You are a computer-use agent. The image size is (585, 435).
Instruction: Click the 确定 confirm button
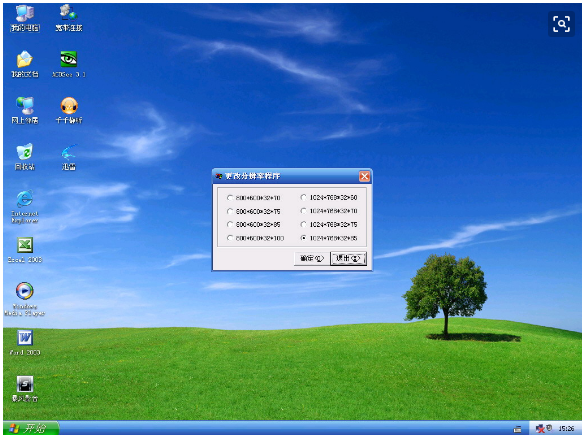[x=312, y=258]
